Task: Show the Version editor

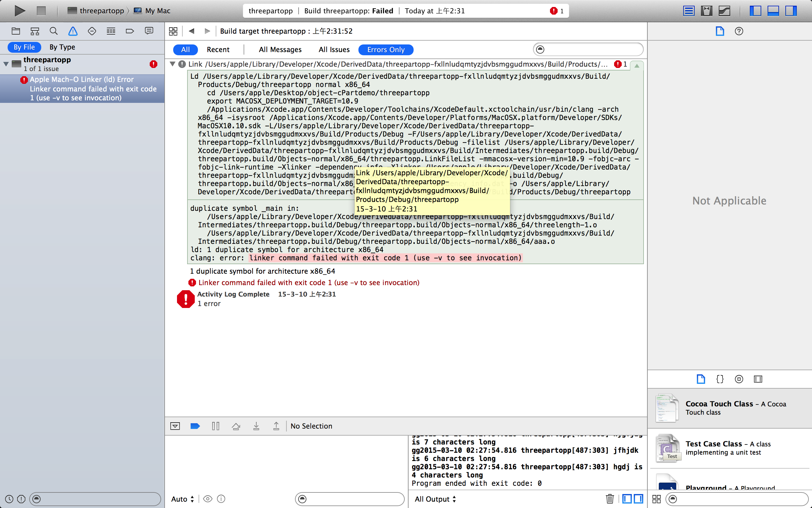Action: coord(724,11)
